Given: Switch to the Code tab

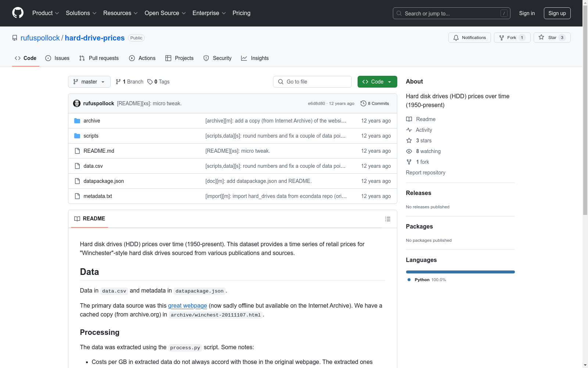Looking at the screenshot, I should tap(26, 58).
